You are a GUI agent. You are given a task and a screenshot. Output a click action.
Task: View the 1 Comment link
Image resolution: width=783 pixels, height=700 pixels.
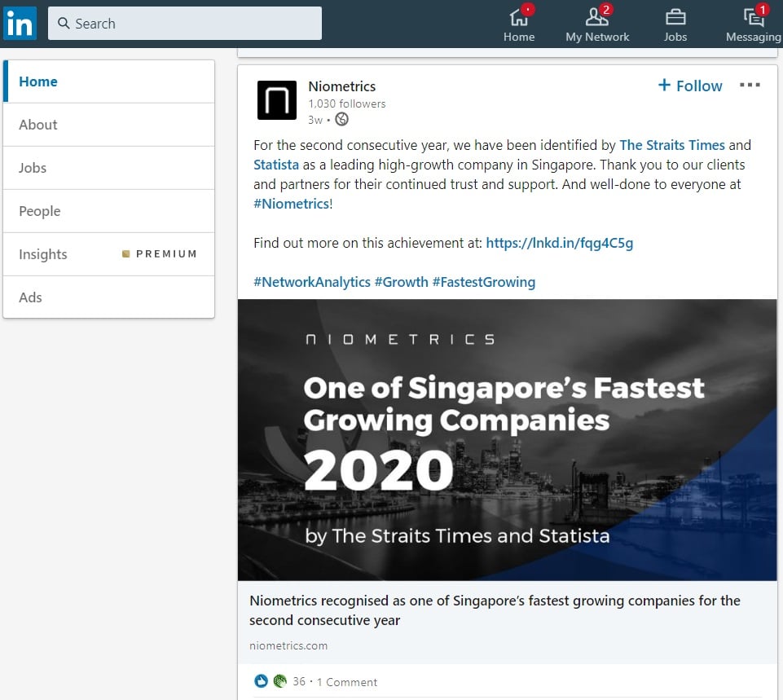pyautogui.click(x=347, y=682)
